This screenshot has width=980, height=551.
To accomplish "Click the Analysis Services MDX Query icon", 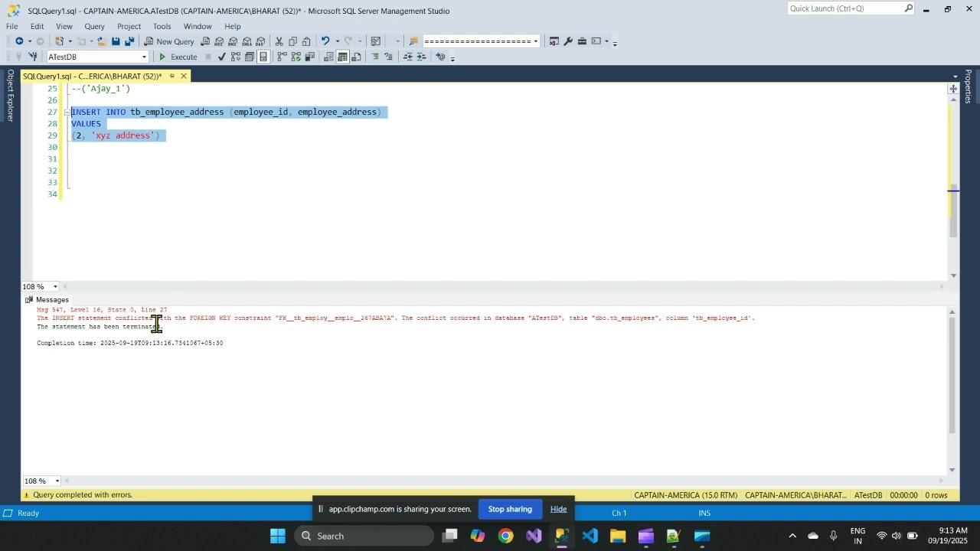I will click(219, 41).
